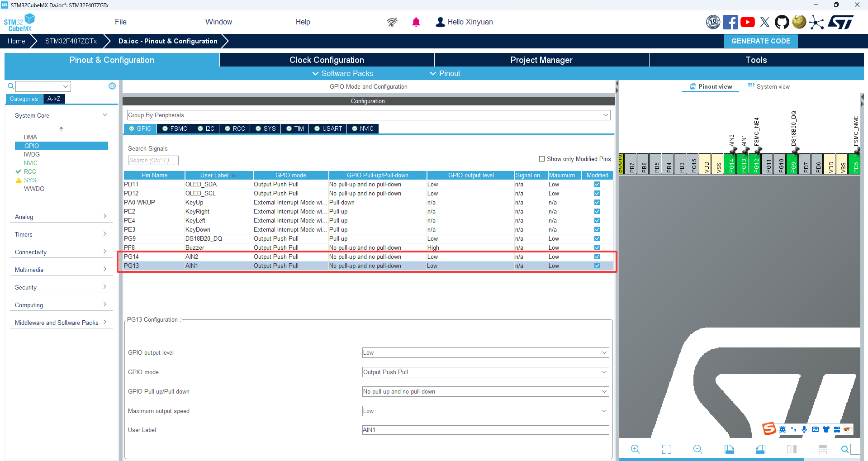Switch to the Clock Configuration tab
Screen dimensions: 868x461
tap(327, 60)
